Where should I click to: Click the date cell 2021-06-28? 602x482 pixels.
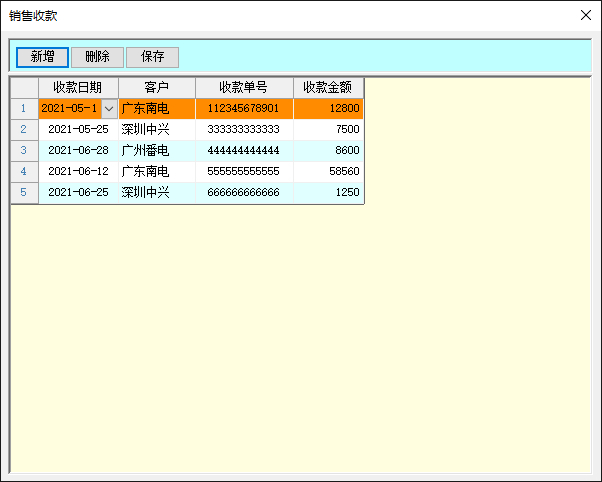coord(78,150)
